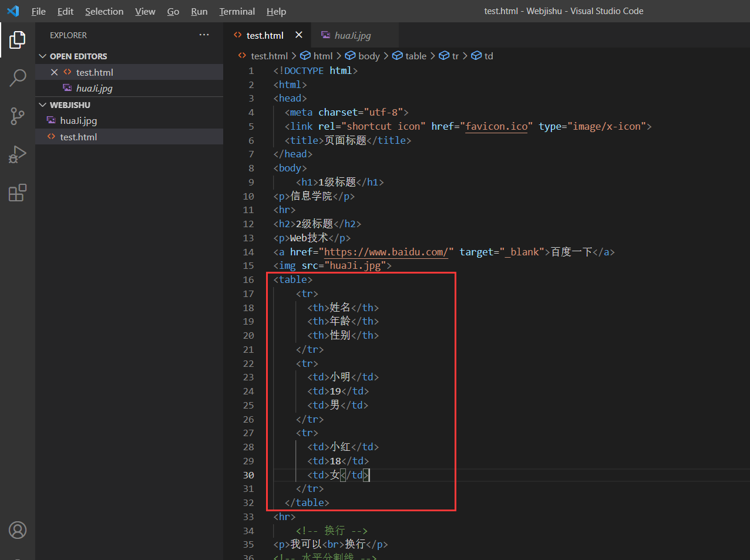Screen dimensions: 750x560
Task: Click the <meta charset="utf-8"> line
Action: tap(347, 112)
